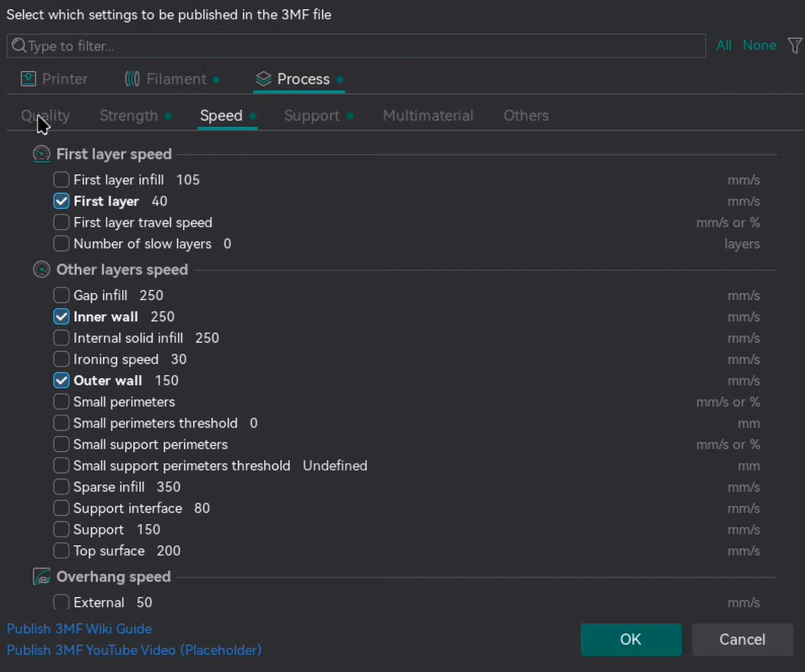
Task: Confirm with the OK button
Action: click(x=631, y=639)
